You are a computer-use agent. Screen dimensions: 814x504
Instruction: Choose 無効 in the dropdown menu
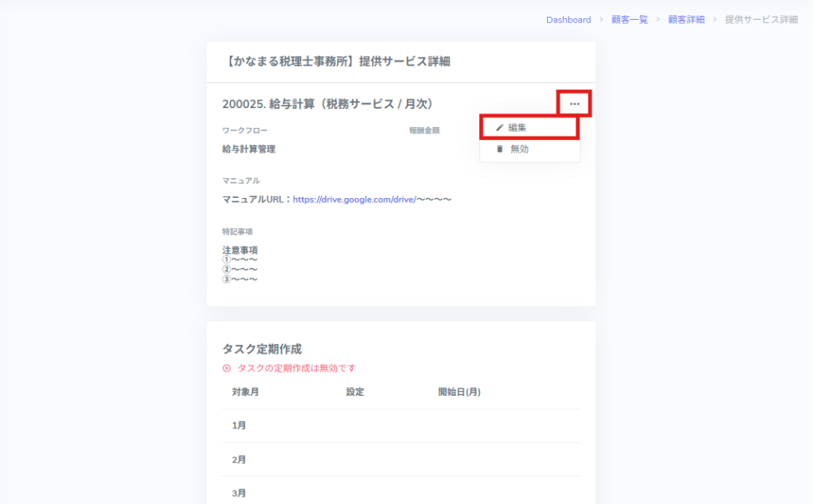point(519,149)
